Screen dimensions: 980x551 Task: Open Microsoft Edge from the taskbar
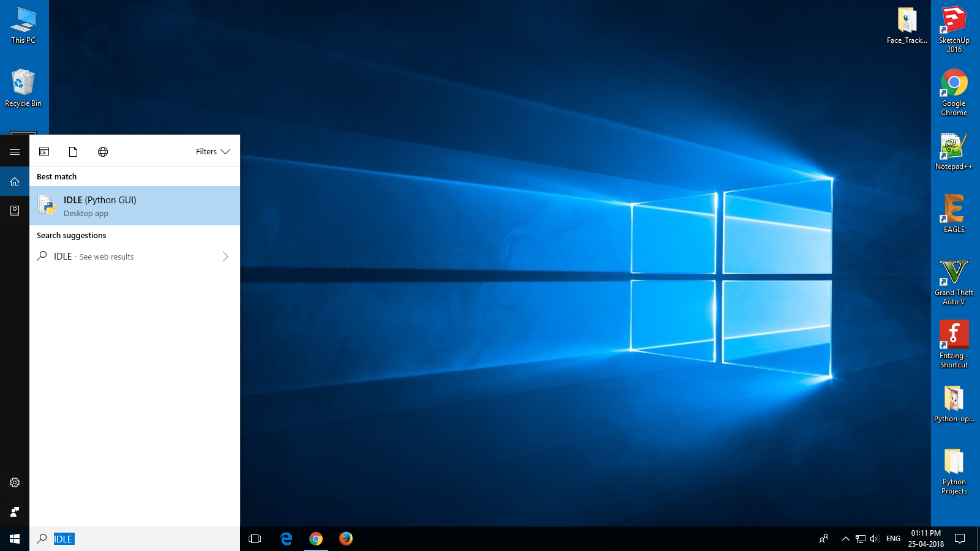click(286, 539)
